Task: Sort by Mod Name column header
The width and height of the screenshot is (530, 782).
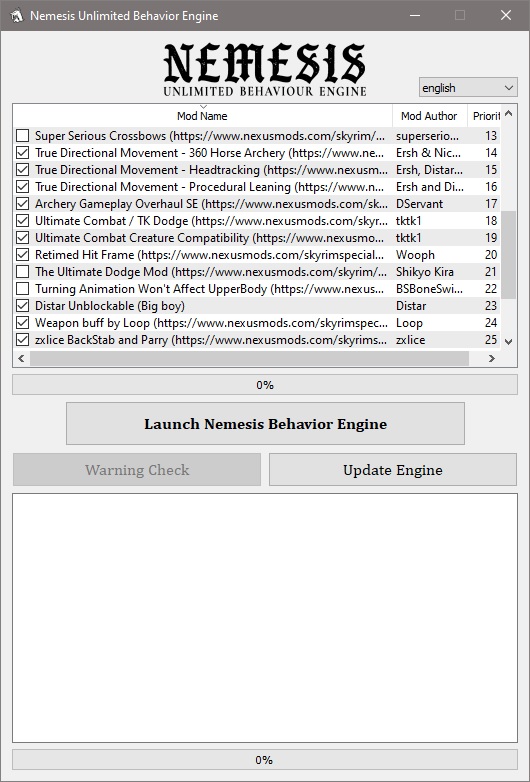Action: [202, 116]
